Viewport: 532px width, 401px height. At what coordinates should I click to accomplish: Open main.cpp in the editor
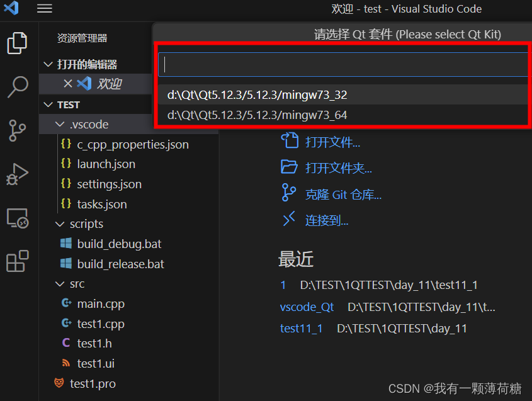pos(101,303)
